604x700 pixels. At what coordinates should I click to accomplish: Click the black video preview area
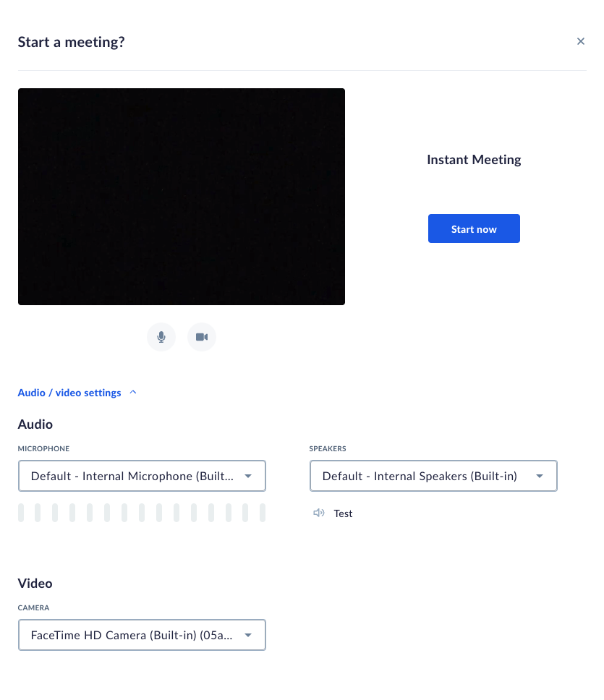(182, 197)
